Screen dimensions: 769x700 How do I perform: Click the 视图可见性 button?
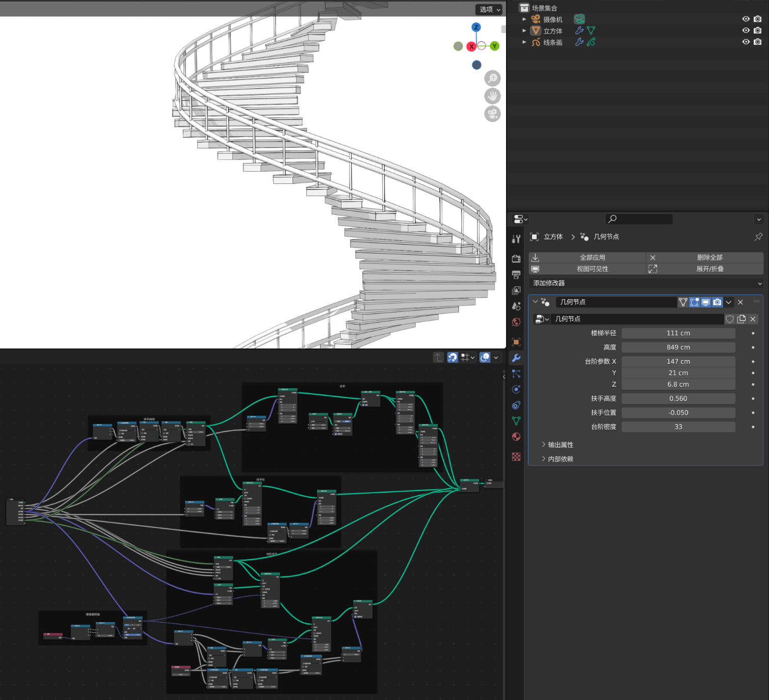(x=588, y=269)
